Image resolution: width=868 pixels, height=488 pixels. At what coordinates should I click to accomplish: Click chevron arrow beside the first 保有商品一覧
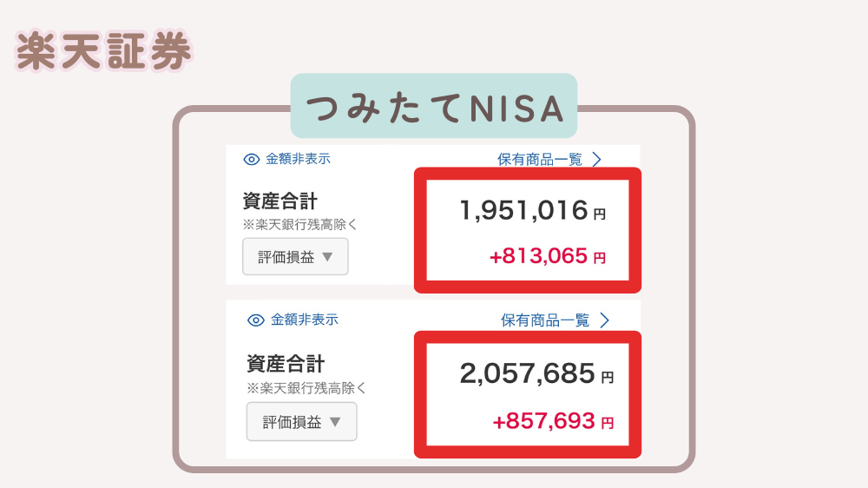point(597,160)
